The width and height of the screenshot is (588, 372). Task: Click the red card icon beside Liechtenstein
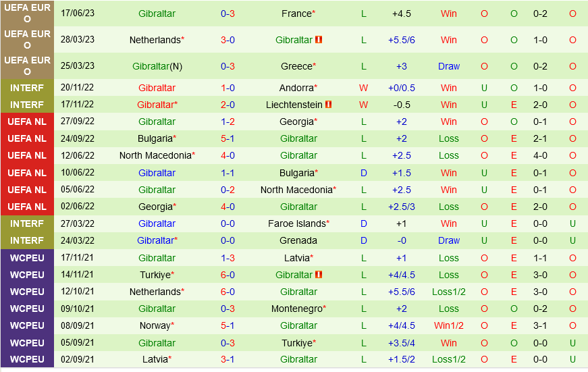pos(329,105)
